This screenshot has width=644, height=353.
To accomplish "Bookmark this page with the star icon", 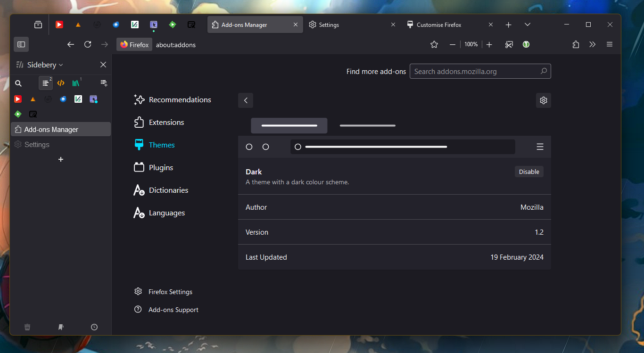I will 434,44.
